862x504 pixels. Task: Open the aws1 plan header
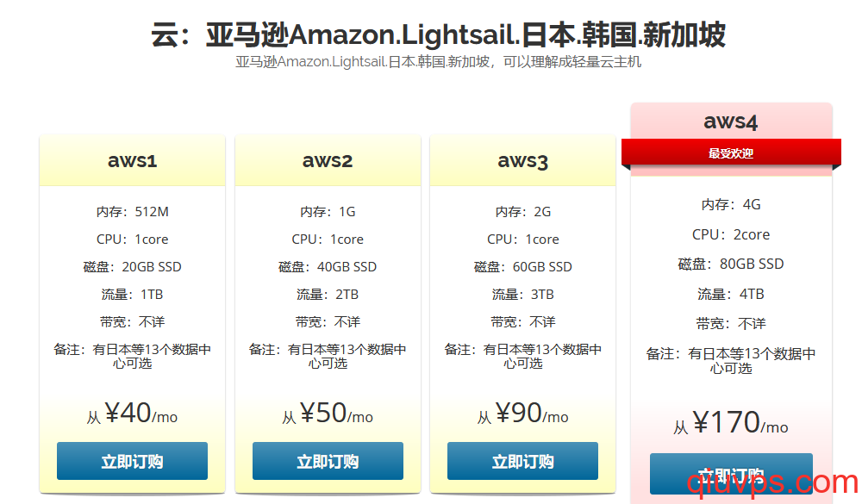click(132, 160)
